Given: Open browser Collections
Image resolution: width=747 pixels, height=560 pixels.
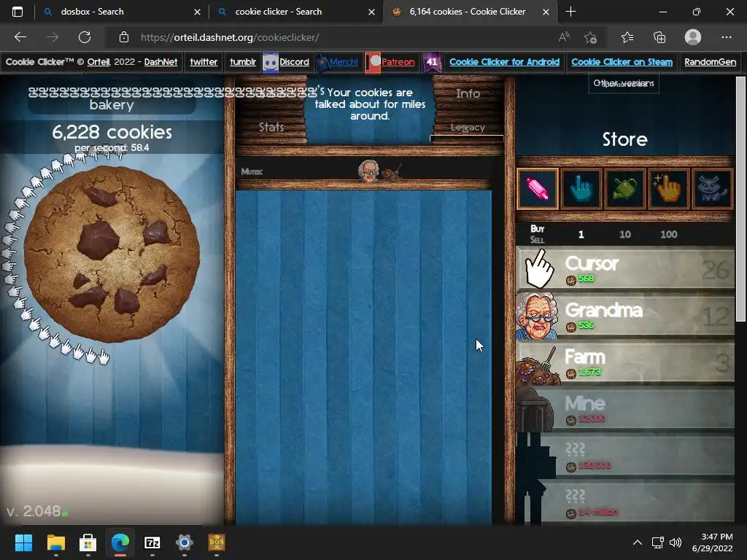Looking at the screenshot, I should (659, 37).
